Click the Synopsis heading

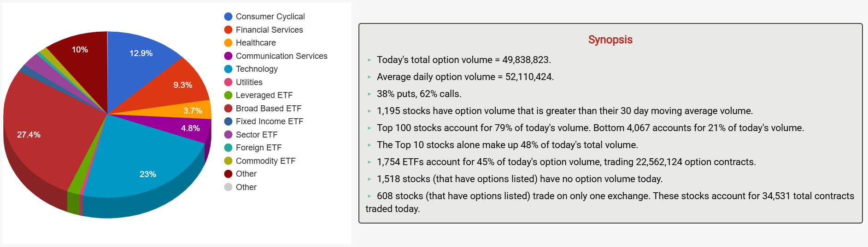coord(610,40)
